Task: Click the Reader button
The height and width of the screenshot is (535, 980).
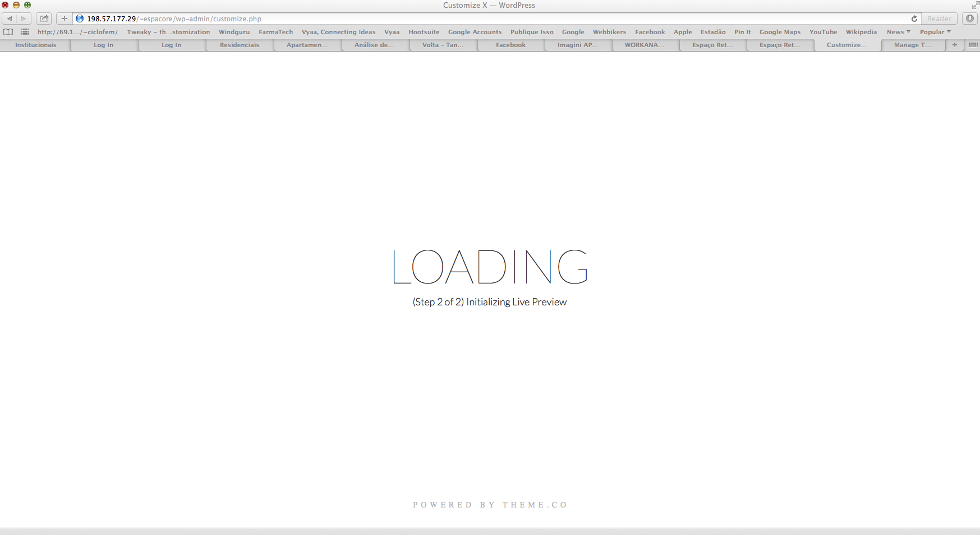Action: click(x=939, y=19)
